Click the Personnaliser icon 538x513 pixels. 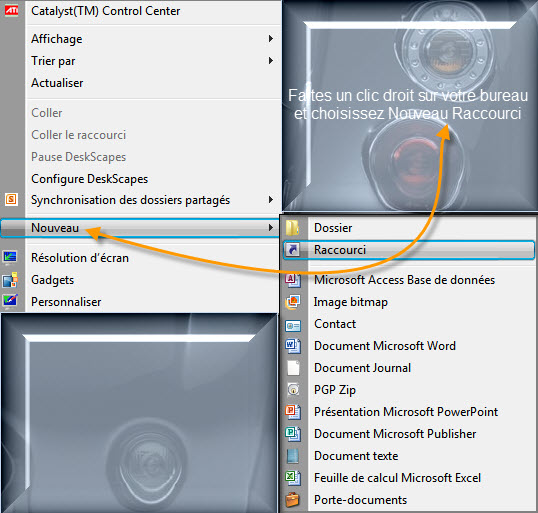(x=10, y=301)
